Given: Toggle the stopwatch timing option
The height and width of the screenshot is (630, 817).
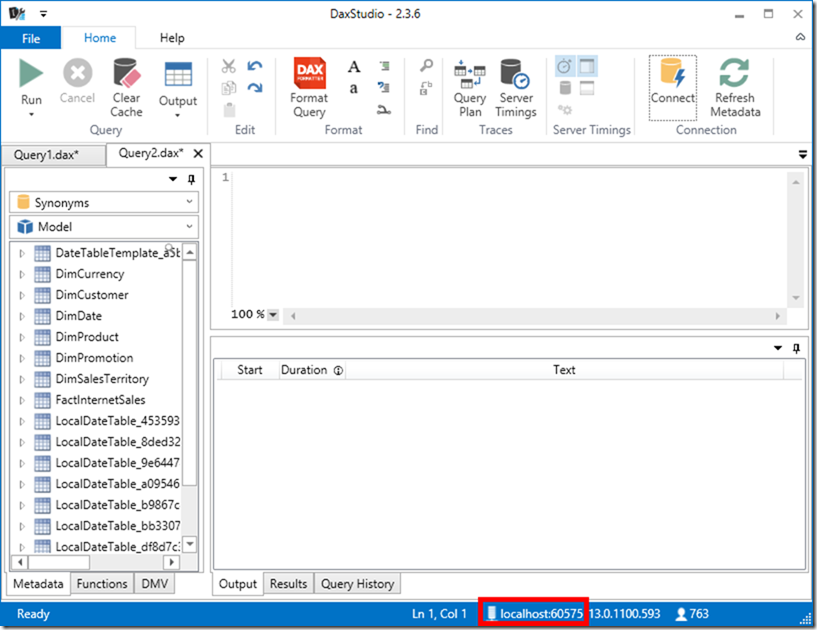Looking at the screenshot, I should (563, 66).
